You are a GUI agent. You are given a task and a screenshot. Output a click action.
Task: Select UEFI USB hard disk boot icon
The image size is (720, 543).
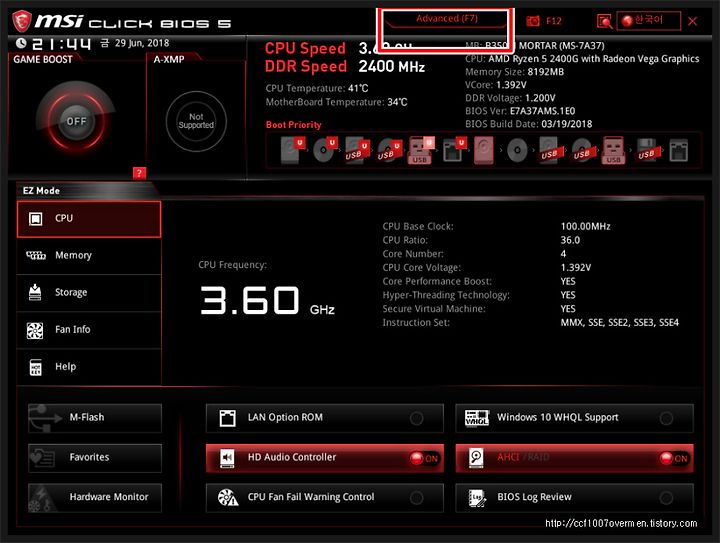pyautogui.click(x=357, y=150)
